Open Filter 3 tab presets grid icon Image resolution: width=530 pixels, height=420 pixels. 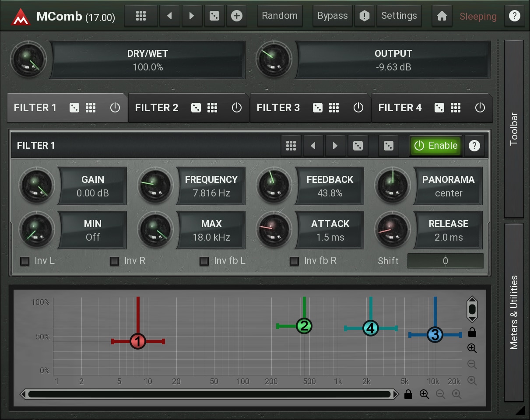[334, 108]
